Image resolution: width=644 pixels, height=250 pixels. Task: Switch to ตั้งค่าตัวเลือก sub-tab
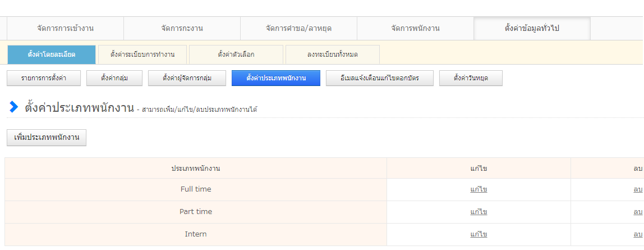[x=236, y=54]
